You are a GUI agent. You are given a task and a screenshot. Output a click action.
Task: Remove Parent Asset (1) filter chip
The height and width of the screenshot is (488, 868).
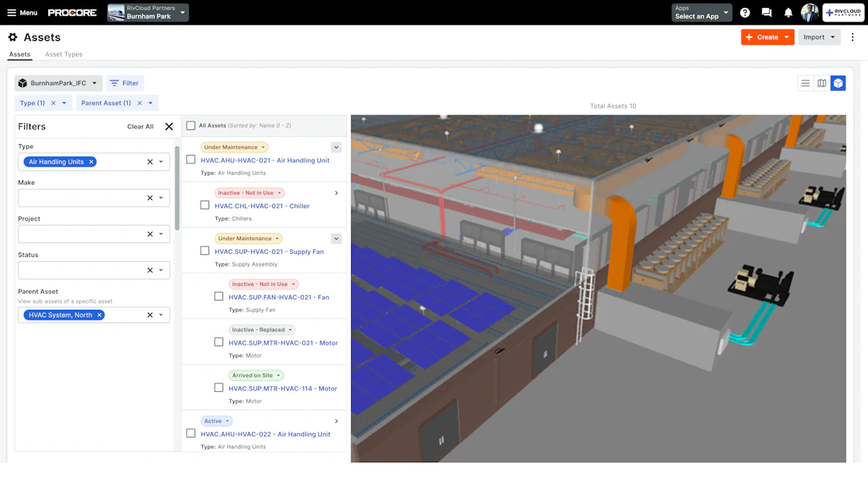pos(139,103)
